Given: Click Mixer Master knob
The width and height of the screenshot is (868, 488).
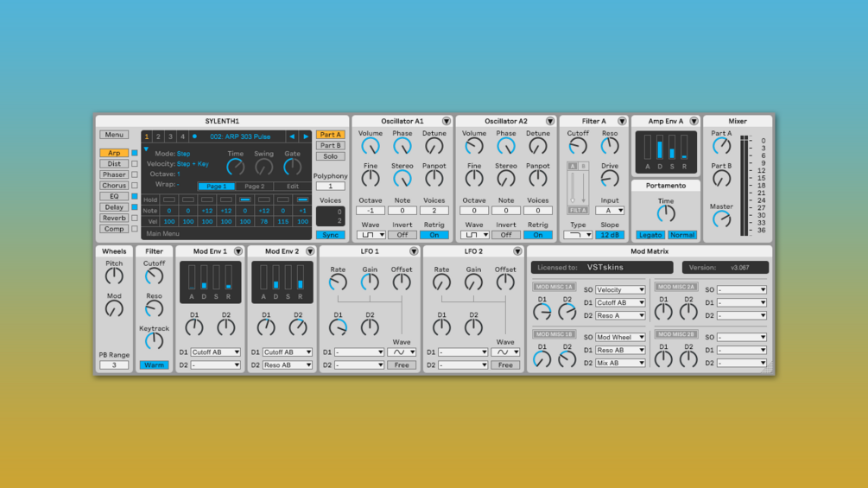Looking at the screenshot, I should pyautogui.click(x=721, y=219).
